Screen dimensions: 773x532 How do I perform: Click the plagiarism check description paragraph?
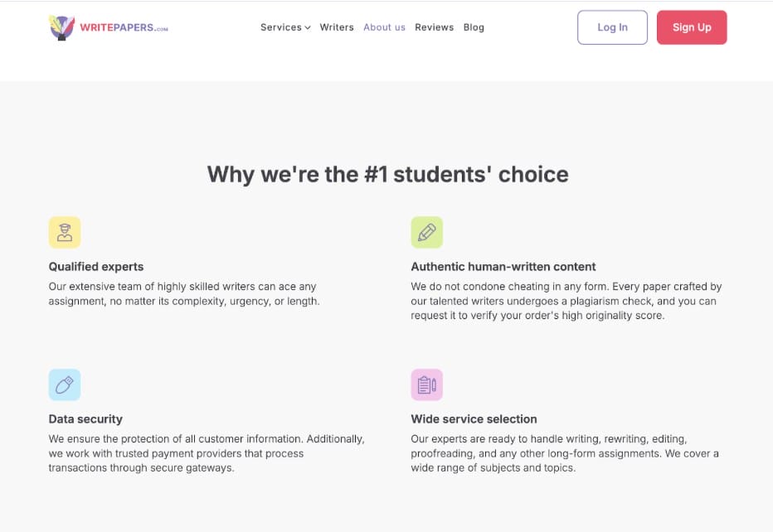(x=566, y=301)
